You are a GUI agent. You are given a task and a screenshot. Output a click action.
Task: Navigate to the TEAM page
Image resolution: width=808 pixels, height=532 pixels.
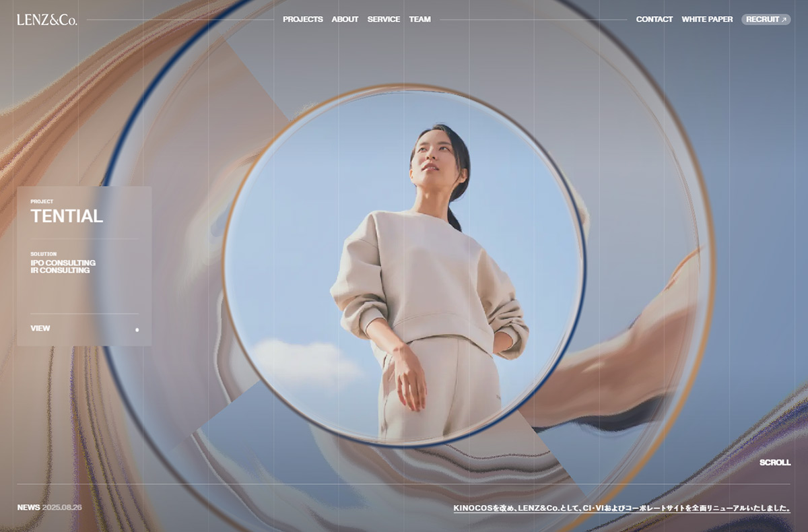click(419, 20)
